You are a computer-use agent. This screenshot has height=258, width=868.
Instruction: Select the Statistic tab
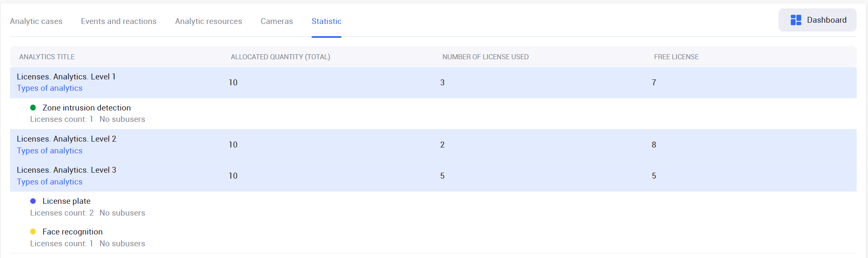326,21
